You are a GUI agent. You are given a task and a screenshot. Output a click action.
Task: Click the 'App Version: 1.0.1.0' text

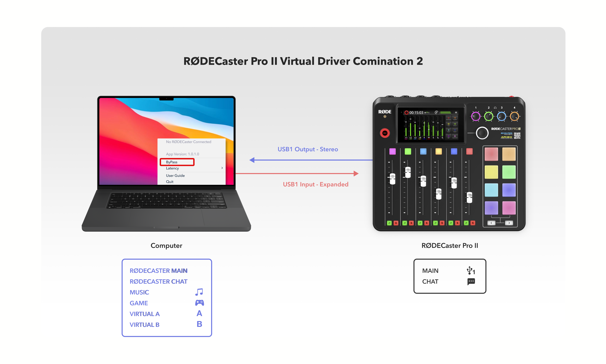click(182, 154)
